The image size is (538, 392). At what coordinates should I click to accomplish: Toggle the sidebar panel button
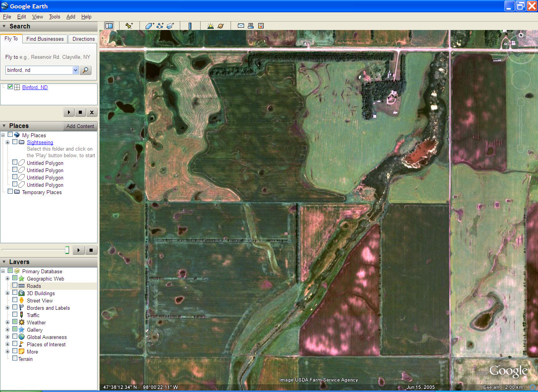(x=109, y=26)
